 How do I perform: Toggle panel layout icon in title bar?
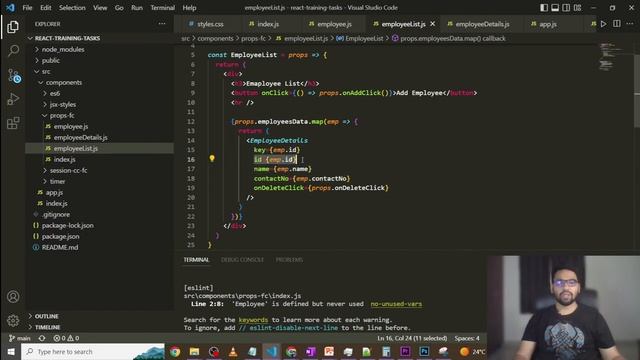555,8
